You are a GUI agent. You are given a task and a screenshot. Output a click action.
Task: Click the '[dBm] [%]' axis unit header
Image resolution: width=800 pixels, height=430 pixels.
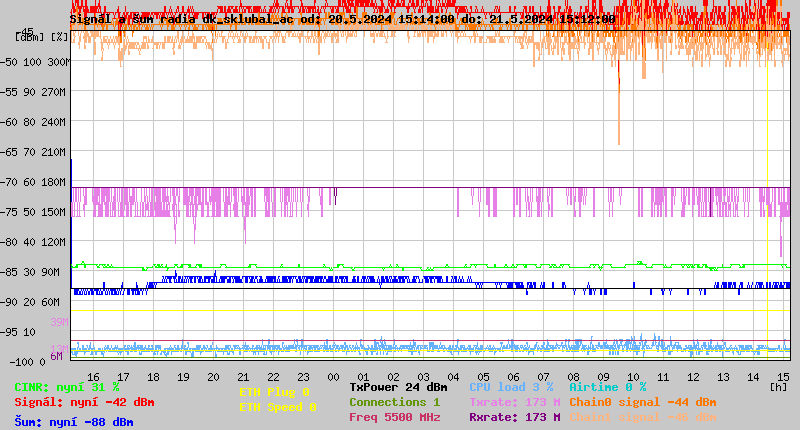tap(42, 37)
